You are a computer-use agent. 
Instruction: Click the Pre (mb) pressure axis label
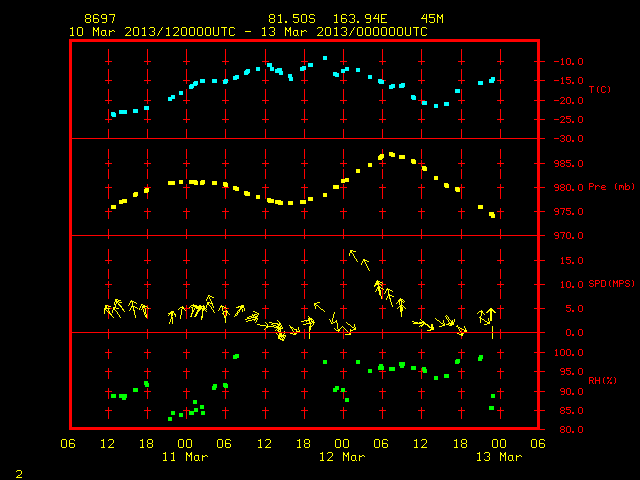611,187
